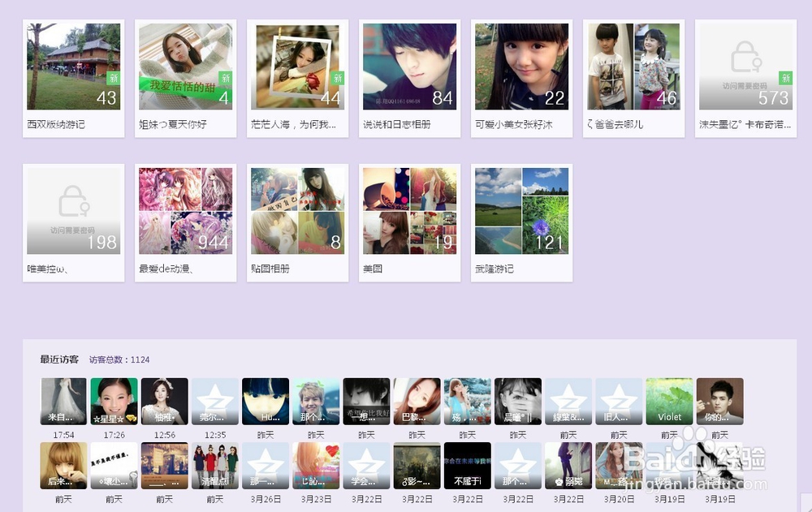Open the 可爱小美女张籽沐 album cover
812x512 pixels.
pyautogui.click(x=521, y=67)
